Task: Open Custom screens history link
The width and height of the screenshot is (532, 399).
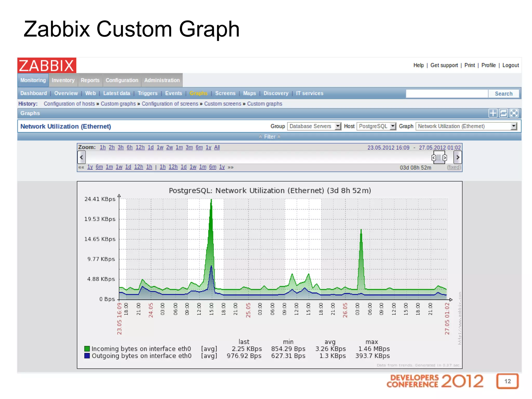Action: click(223, 104)
